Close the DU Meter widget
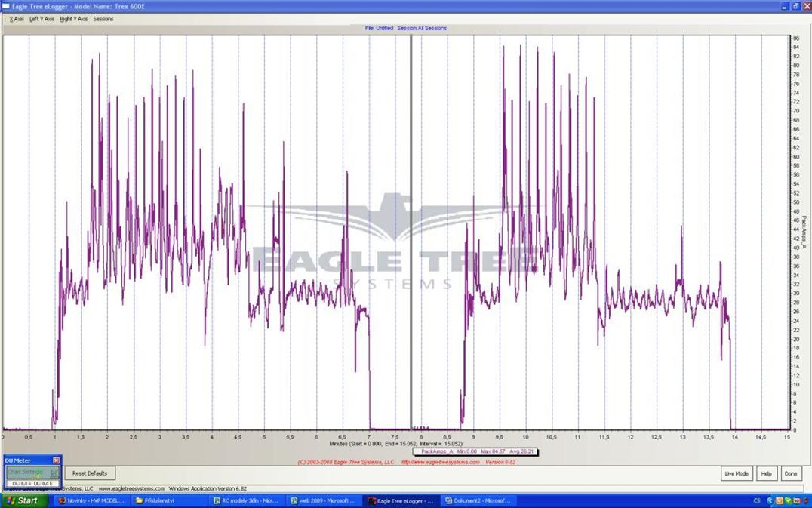Viewport: 812px width, 508px height. 56,460
